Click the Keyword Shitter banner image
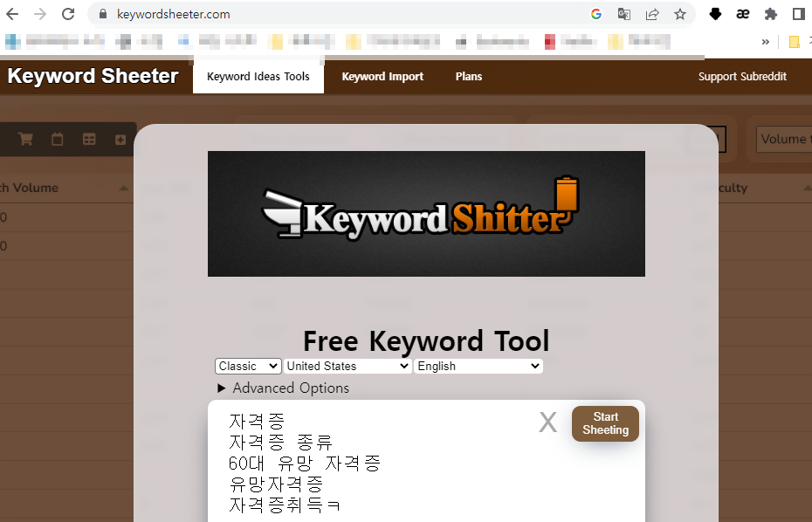 point(426,214)
